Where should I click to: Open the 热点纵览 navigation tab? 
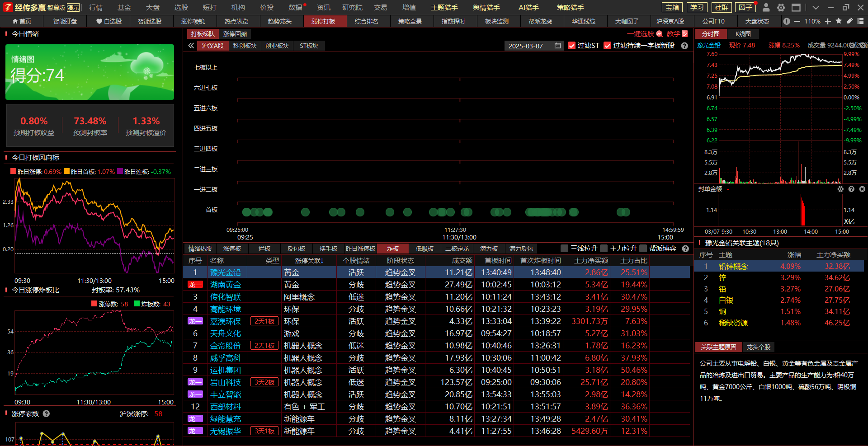[x=236, y=21]
